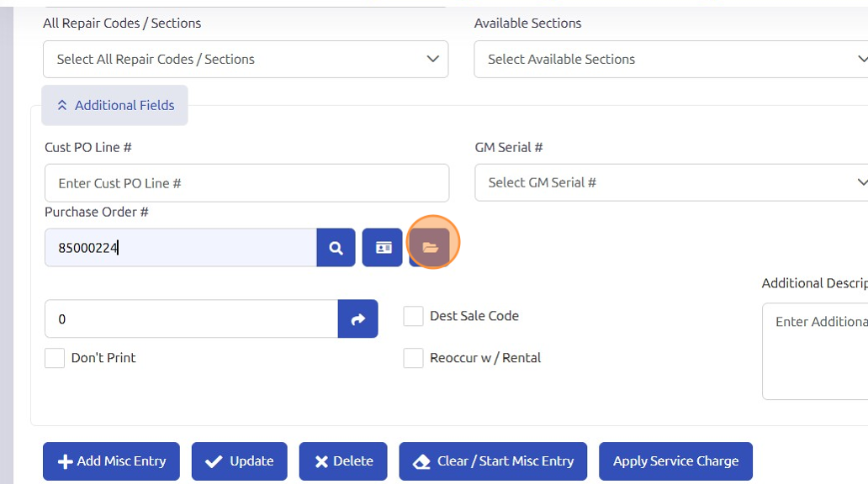Image resolution: width=868 pixels, height=484 pixels.
Task: Focus the Purchase Order # input field
Action: click(x=180, y=248)
